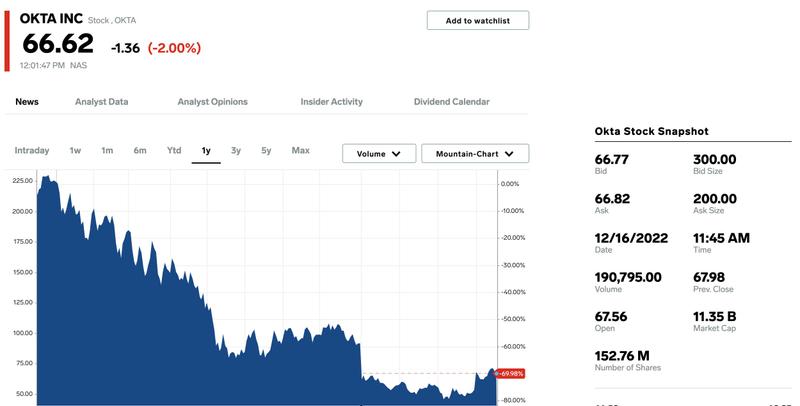Click the 200.00 Ask Size value
Image resolution: width=800 pixels, height=406 pixels.
[x=715, y=199]
